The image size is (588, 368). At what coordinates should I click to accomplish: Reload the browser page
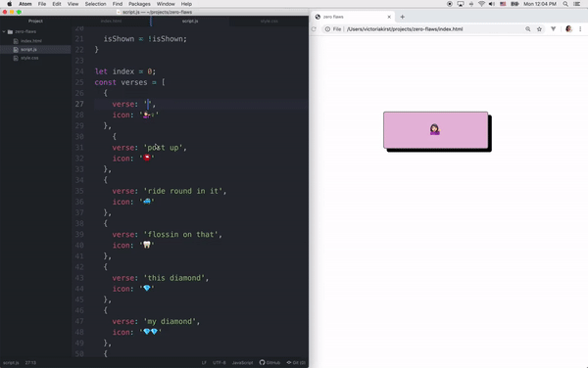(x=314, y=28)
